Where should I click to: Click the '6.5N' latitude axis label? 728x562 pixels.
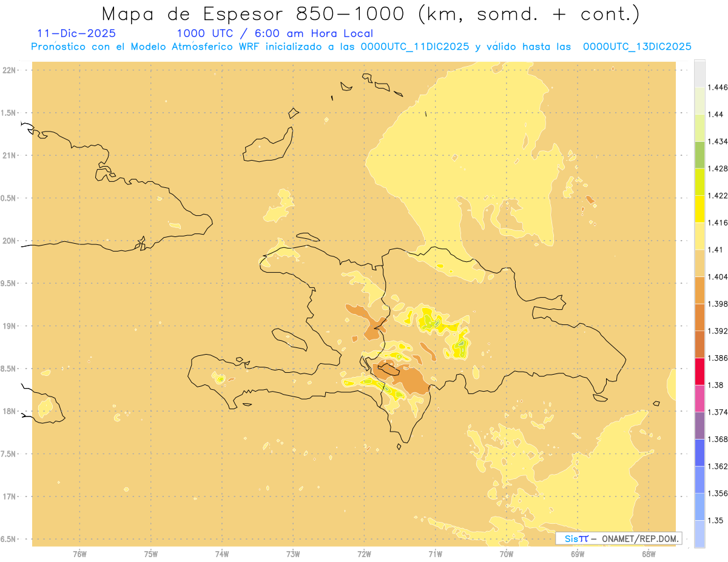coord(9,539)
